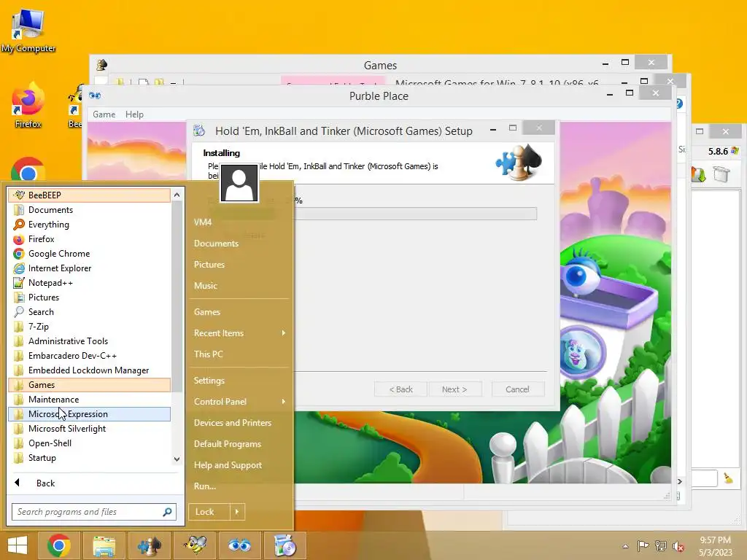Open the Game menu in Purble Place
Viewport: 747px width, 560px height.
tap(104, 114)
